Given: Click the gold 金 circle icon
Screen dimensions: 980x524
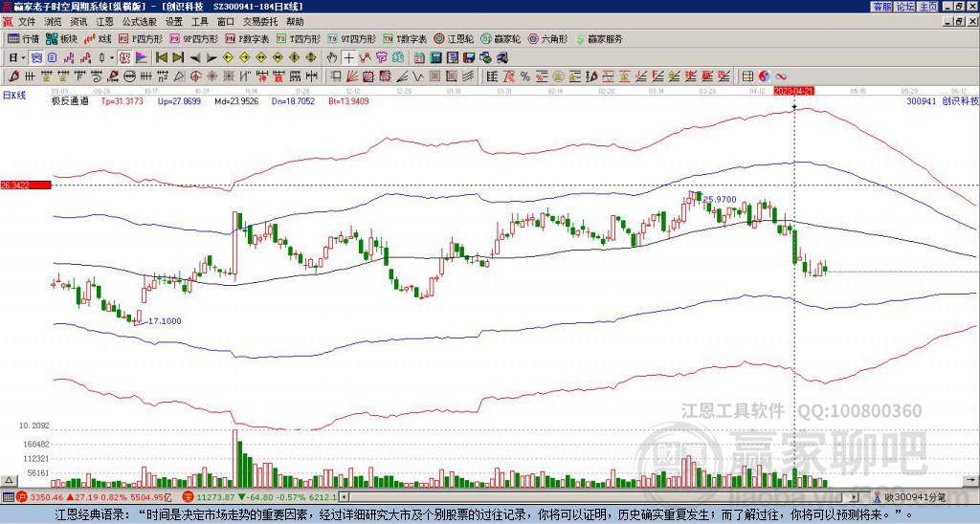Looking at the screenshot, I should coord(558,76).
